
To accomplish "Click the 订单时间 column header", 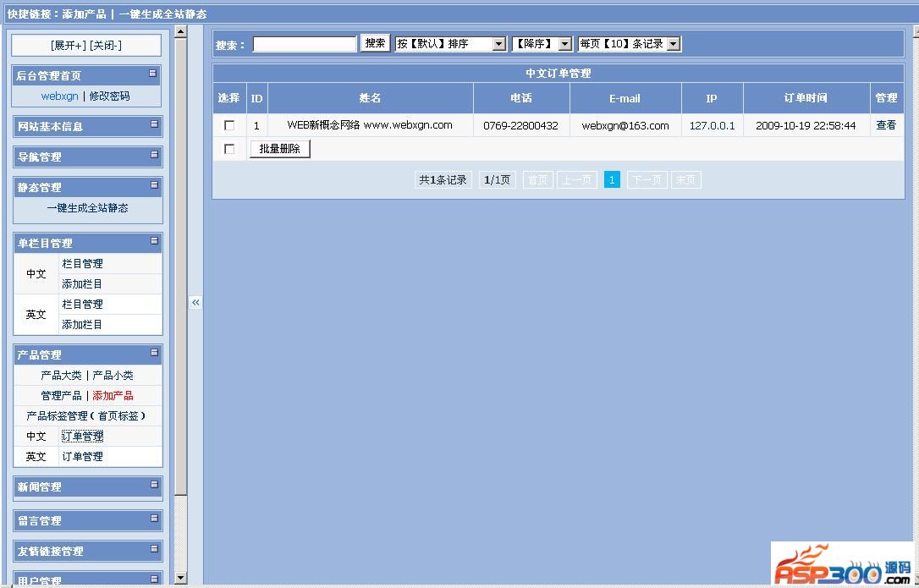I will coord(806,98).
